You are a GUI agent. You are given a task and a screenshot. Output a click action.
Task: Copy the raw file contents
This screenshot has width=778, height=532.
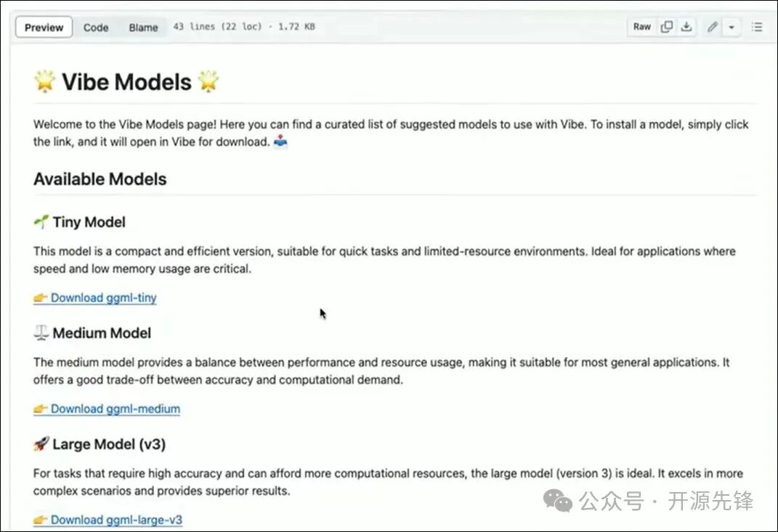click(667, 27)
